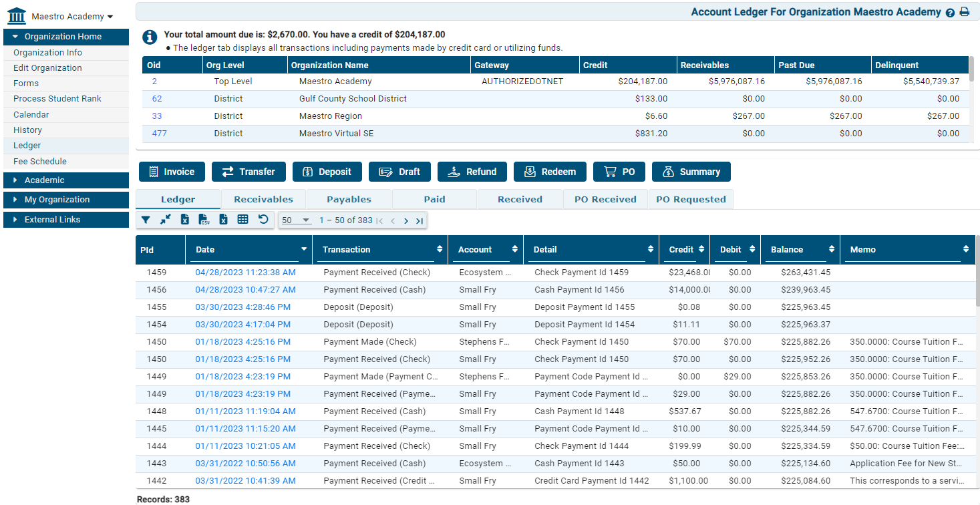Open the page size dropdown showing 50
This screenshot has width=980, height=505.
pos(296,220)
